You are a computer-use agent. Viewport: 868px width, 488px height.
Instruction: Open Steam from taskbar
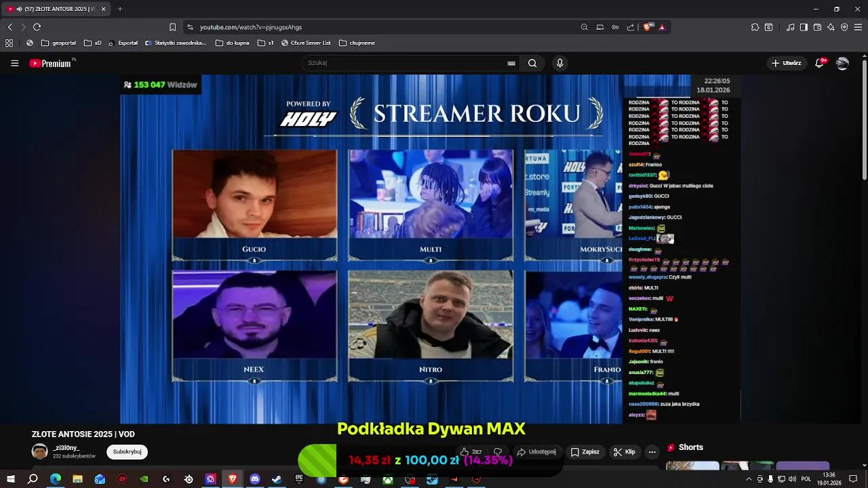(x=277, y=479)
